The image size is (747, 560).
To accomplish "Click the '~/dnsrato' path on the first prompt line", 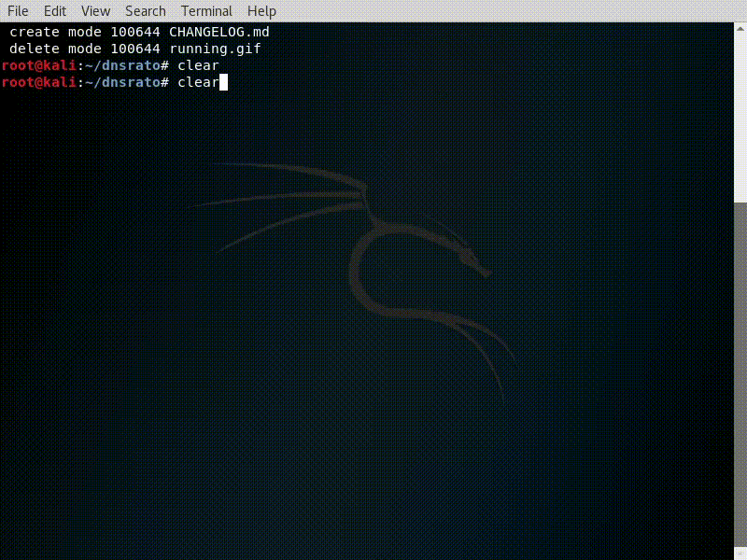I will (122, 65).
